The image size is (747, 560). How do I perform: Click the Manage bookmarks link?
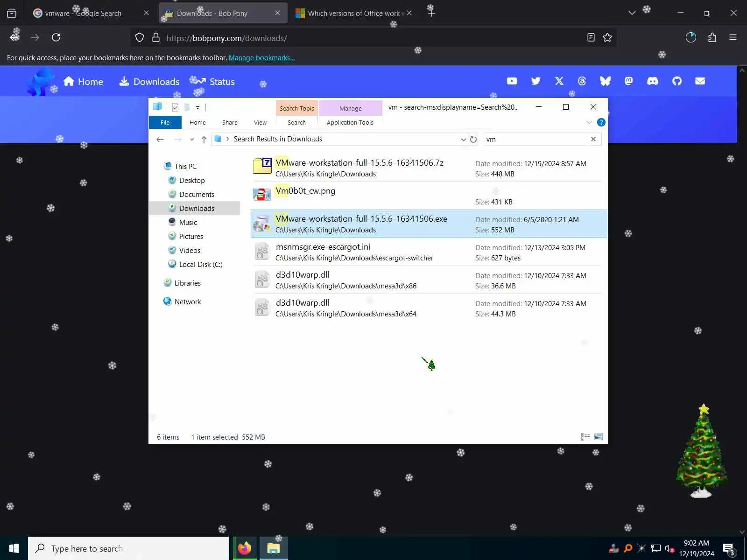coord(261,58)
